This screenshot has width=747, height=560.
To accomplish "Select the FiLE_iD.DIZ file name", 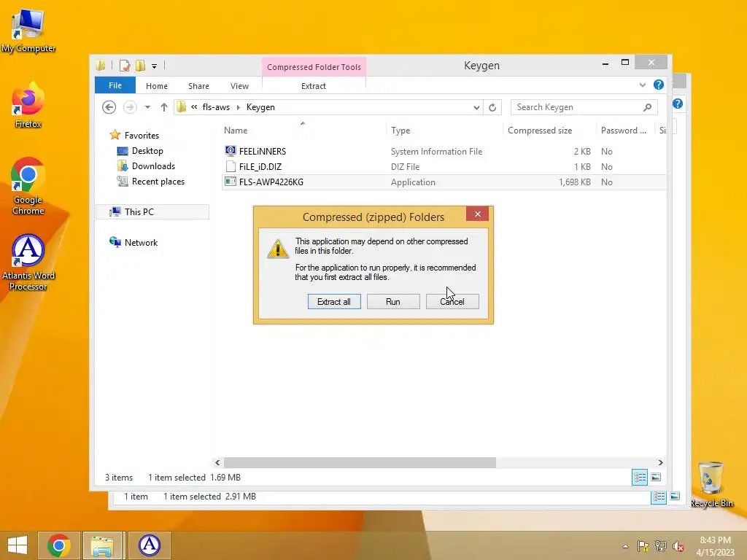I will tap(260, 167).
